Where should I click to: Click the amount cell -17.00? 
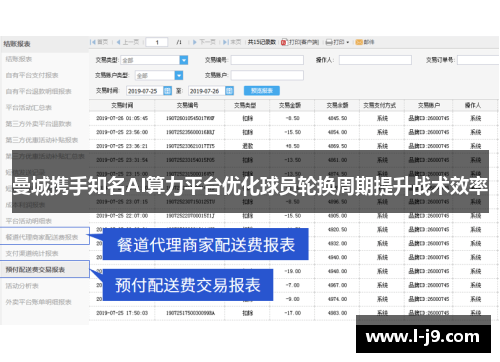coord(293,313)
